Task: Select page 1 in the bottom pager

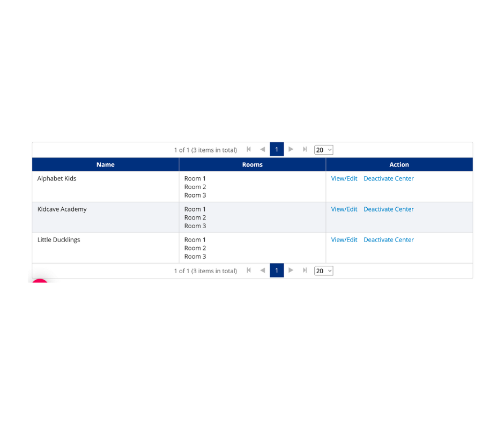Action: point(277,271)
